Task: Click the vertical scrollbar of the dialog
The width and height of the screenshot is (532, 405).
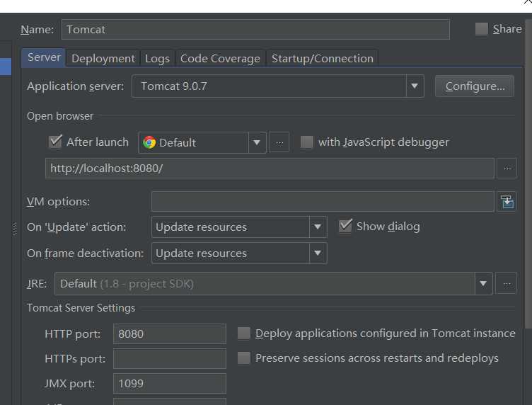Action: [x=528, y=173]
